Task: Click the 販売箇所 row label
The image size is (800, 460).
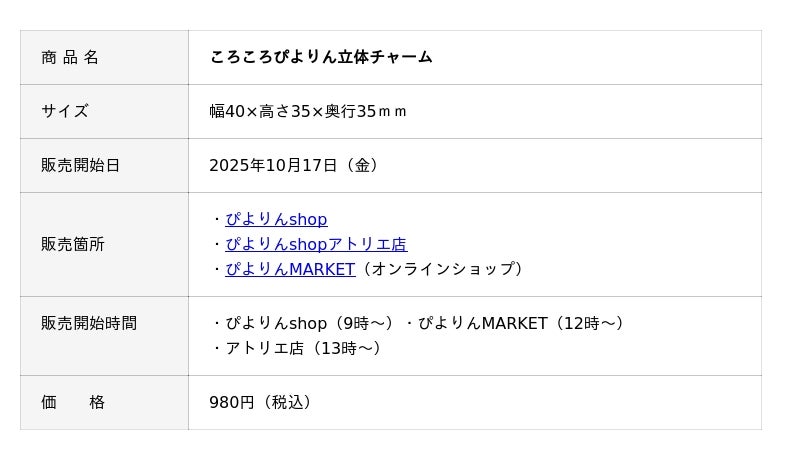Action: [x=72, y=244]
